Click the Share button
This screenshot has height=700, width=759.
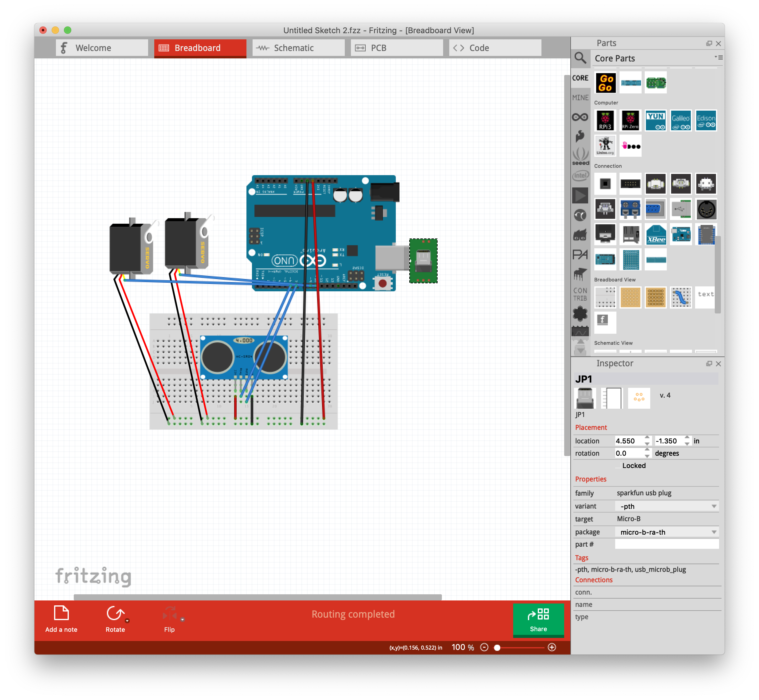point(538,620)
